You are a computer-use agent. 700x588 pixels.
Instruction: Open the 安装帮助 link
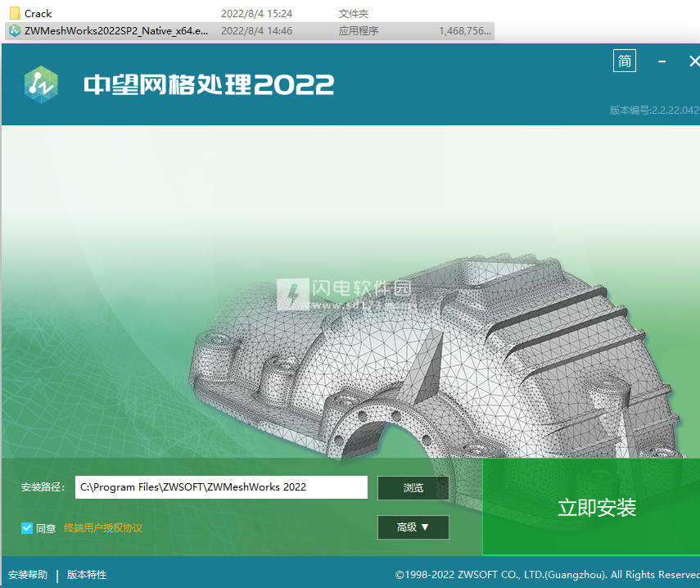(x=28, y=575)
